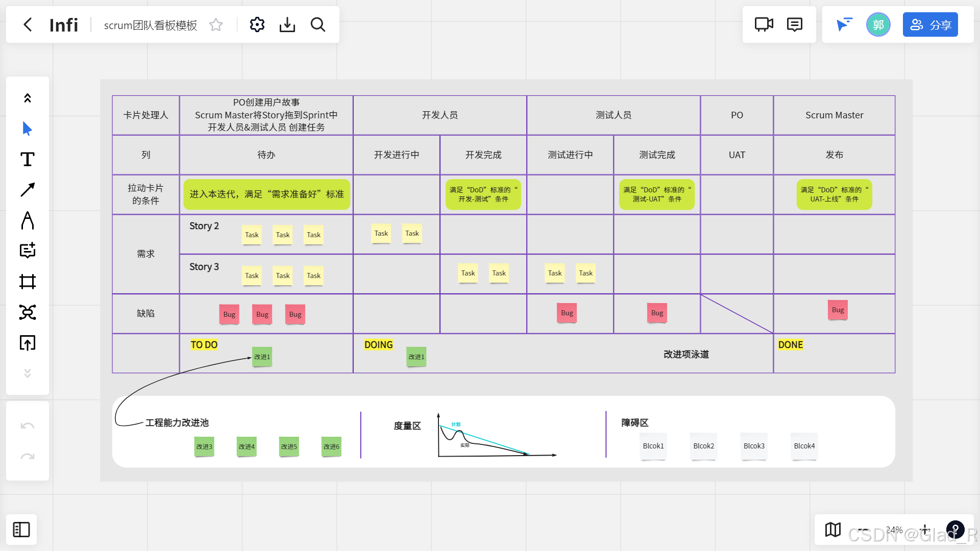Screen dimensions: 980x551
Task: Click the zoom in plus button
Action: point(924,530)
